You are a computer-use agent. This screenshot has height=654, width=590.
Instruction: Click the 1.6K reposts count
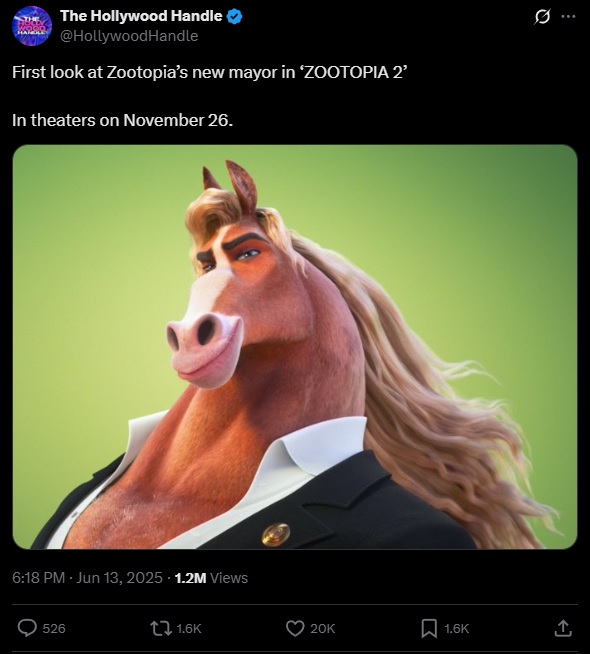[189, 629]
